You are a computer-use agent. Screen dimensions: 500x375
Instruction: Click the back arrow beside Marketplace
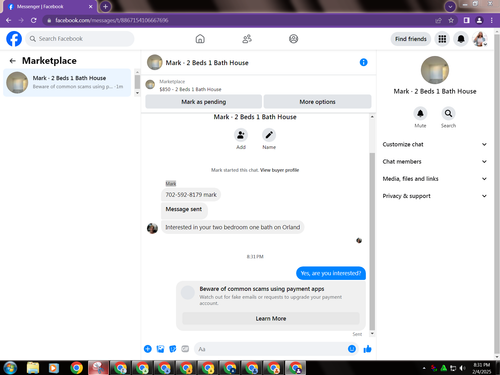[x=13, y=61]
